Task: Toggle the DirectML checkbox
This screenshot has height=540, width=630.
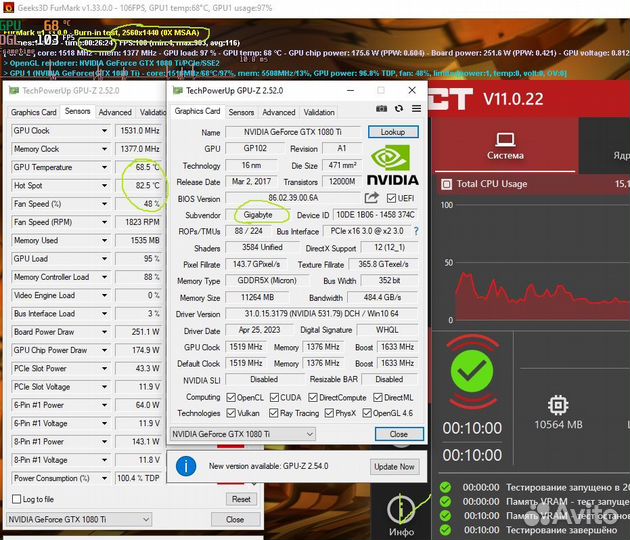Action: pos(378,397)
